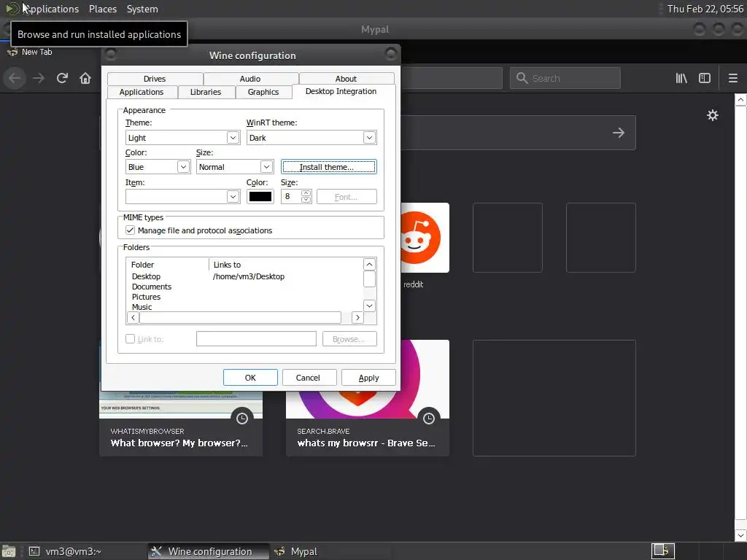The width and height of the screenshot is (747, 560).
Task: Select the Music folder row
Action: point(245,307)
